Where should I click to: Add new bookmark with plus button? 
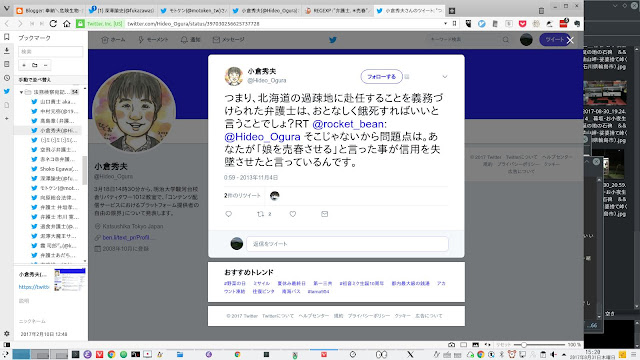[24, 65]
